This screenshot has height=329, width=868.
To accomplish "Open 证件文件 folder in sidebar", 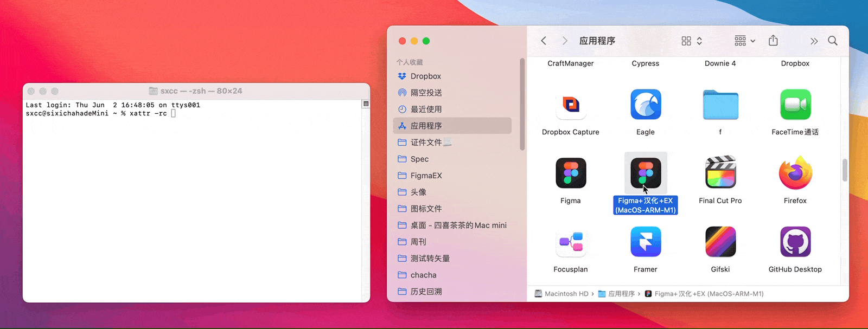I will [452, 143].
